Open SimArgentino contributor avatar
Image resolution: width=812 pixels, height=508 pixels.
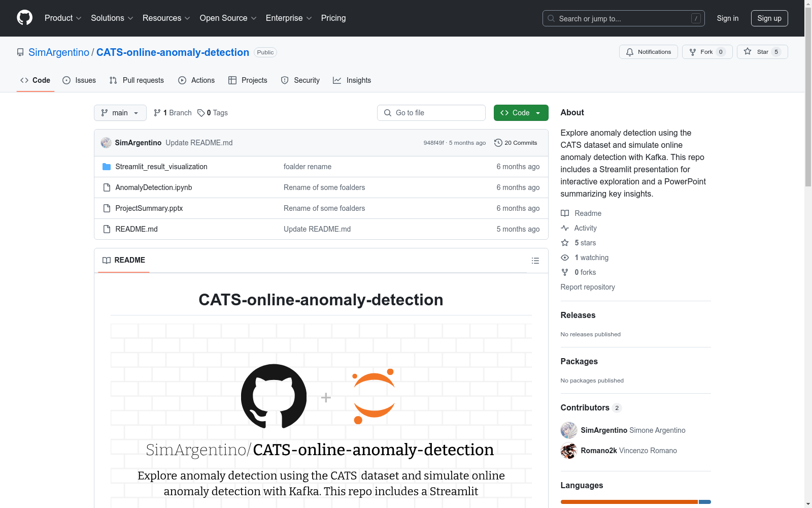pos(569,430)
